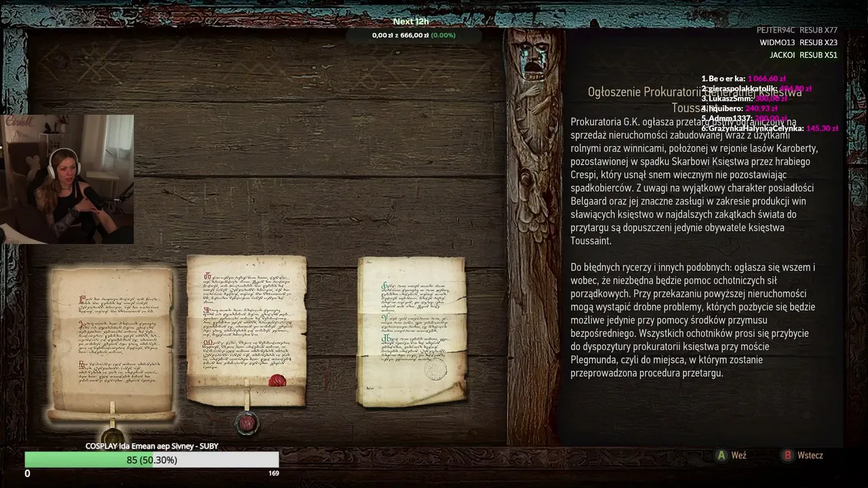
Task: Click the Weź label
Action: point(738,455)
